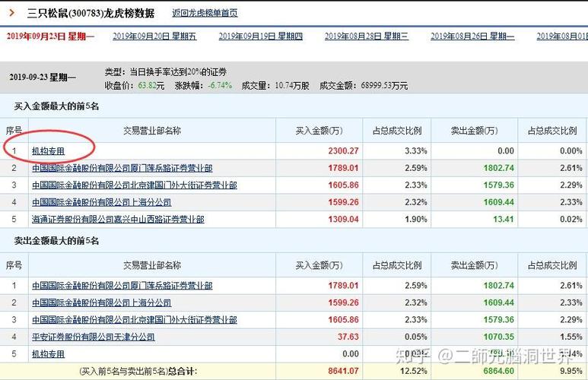This screenshot has width=588, height=380.
Task: Click the 3.33% ratio cell
Action: click(x=416, y=151)
